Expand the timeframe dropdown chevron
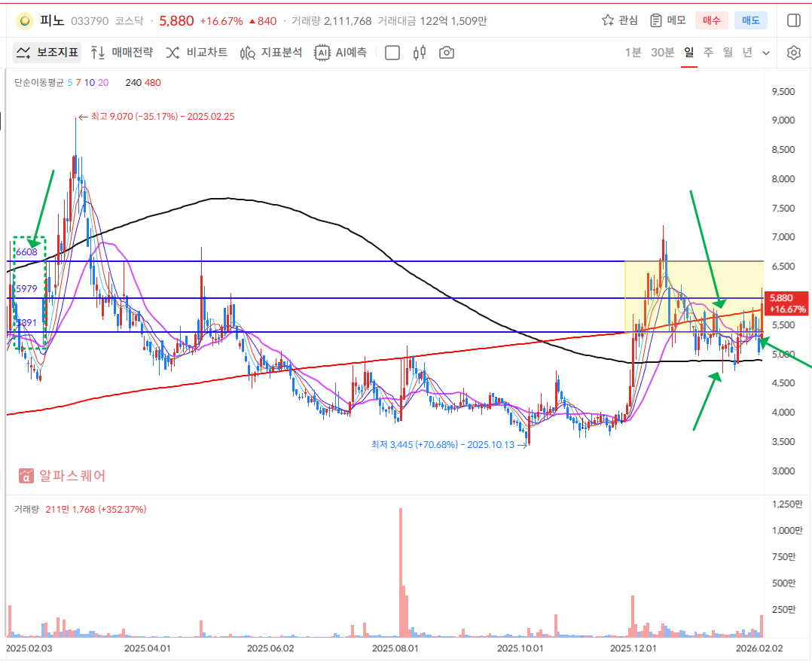The height and width of the screenshot is (661, 812). (x=766, y=53)
